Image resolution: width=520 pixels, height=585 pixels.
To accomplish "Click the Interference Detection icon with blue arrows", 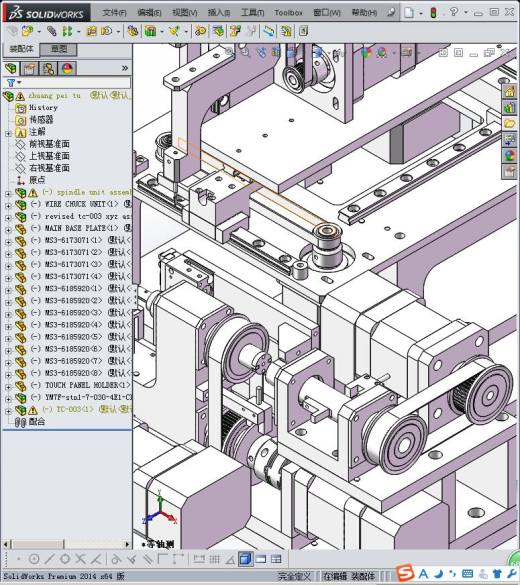I will coord(269,31).
